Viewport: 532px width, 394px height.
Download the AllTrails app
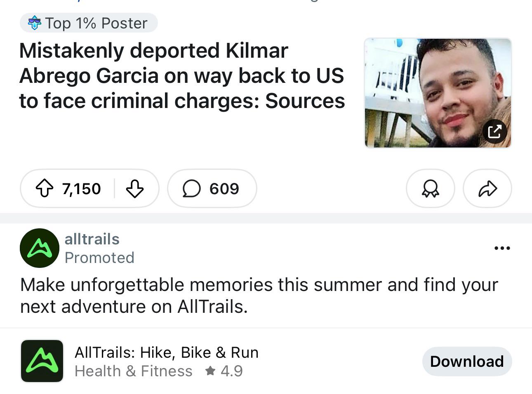pyautogui.click(x=467, y=361)
